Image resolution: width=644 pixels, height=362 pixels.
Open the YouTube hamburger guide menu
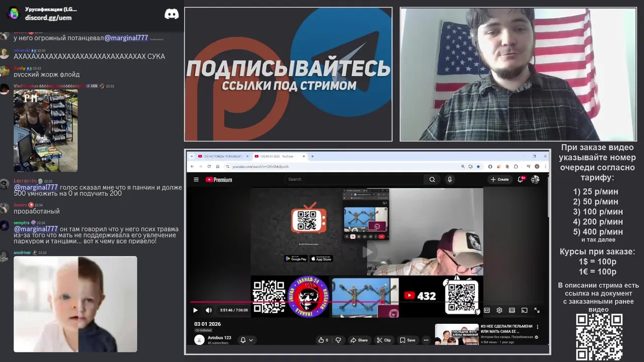(196, 179)
